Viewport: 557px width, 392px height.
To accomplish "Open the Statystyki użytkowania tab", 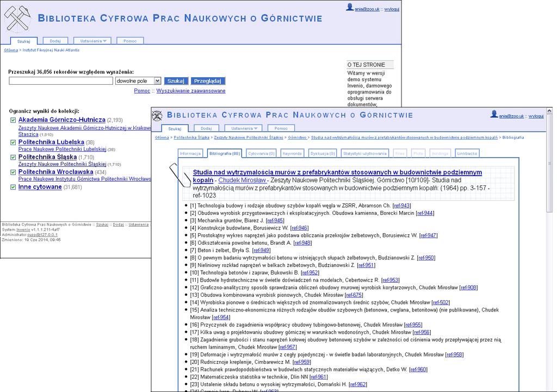I will tap(364, 153).
